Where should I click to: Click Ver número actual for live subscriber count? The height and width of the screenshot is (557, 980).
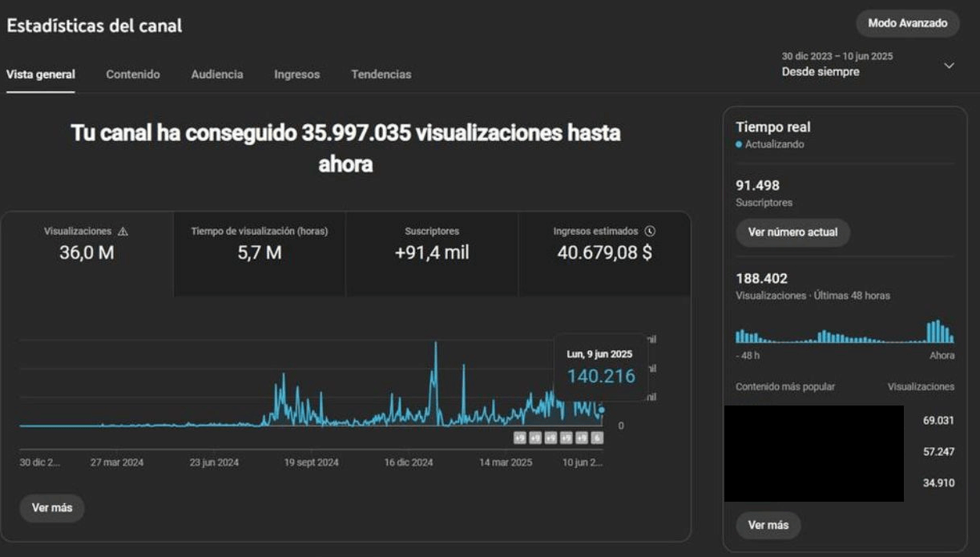coord(792,233)
